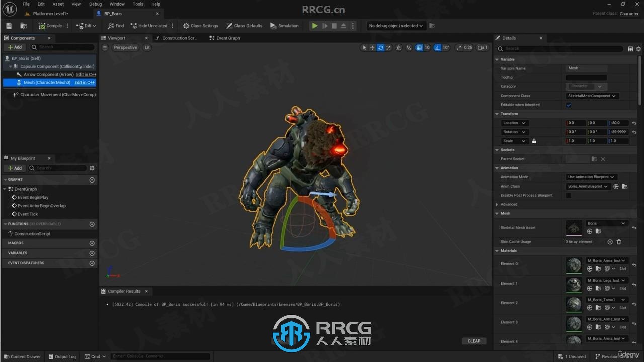Compile the BP_Boris blueprint
The image size is (644, 362).
(x=50, y=26)
